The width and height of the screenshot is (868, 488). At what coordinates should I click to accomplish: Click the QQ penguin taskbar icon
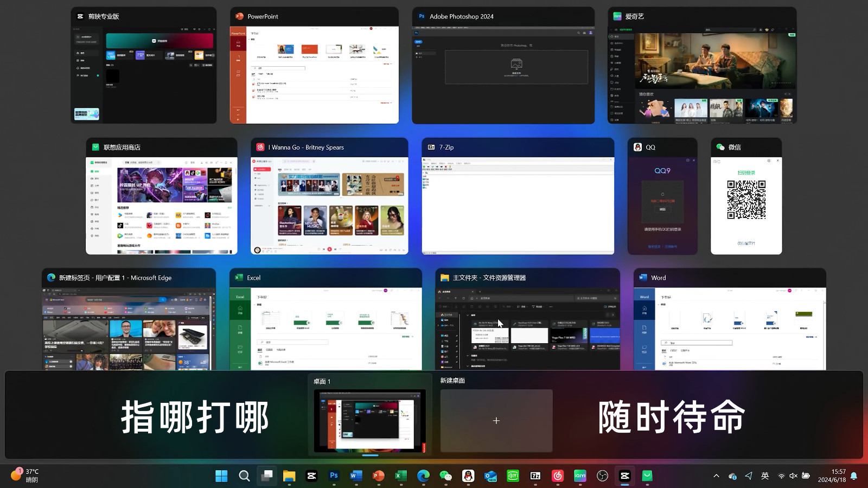[468, 476]
